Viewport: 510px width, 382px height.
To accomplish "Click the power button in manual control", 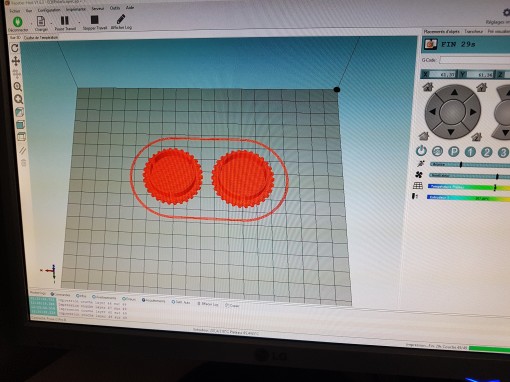I will pos(421,151).
